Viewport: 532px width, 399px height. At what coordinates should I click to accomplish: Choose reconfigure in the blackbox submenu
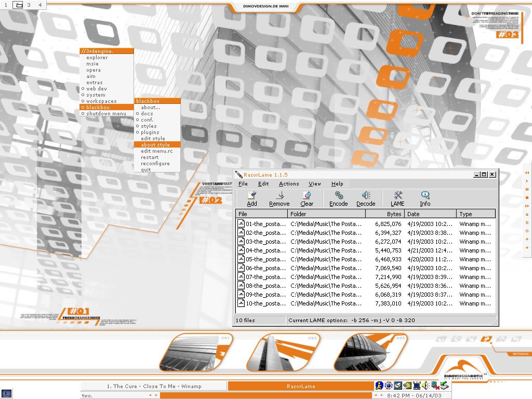pyautogui.click(x=157, y=163)
